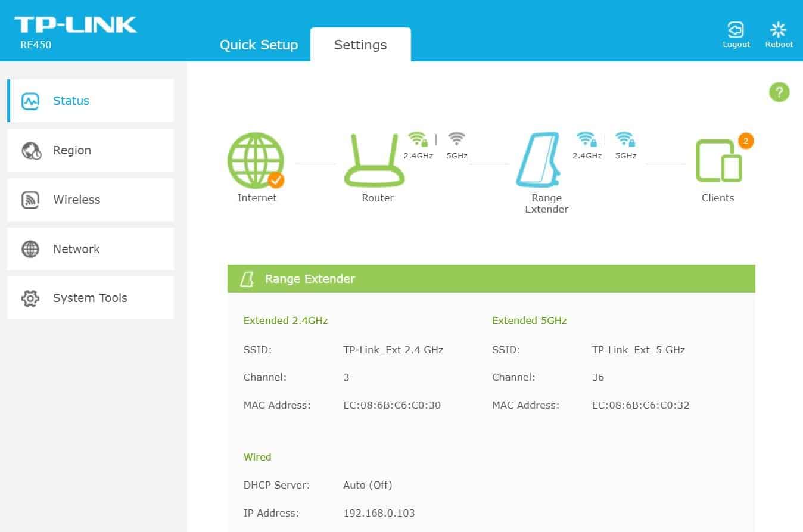Click router's grey 5GHz Wi-Fi icon
803x532 pixels.
click(456, 139)
